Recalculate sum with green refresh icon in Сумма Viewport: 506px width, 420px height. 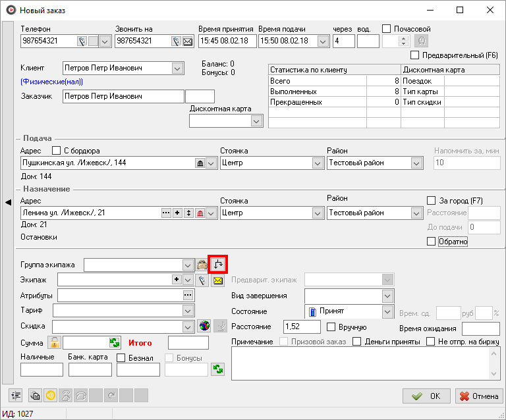pos(114,342)
